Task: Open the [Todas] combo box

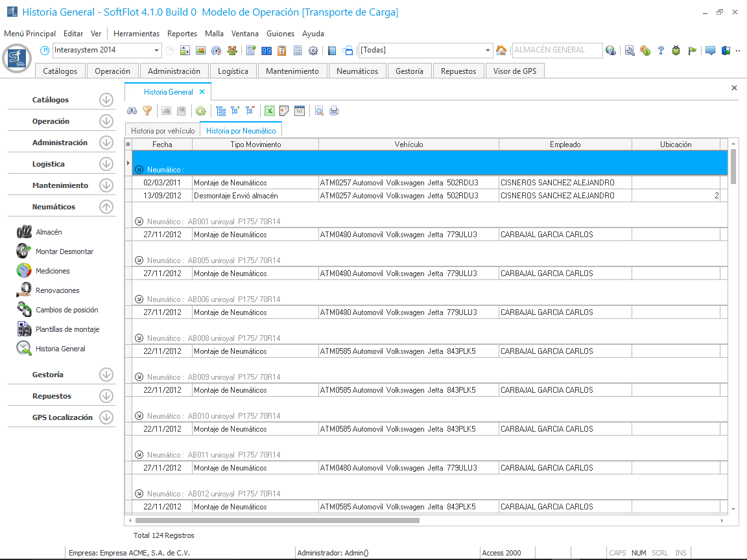Action: [x=488, y=51]
